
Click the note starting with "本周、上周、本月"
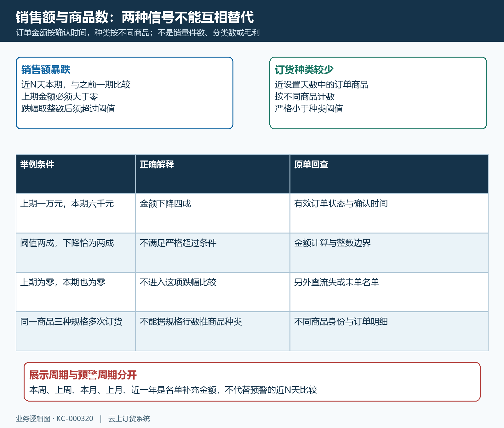(x=173, y=390)
